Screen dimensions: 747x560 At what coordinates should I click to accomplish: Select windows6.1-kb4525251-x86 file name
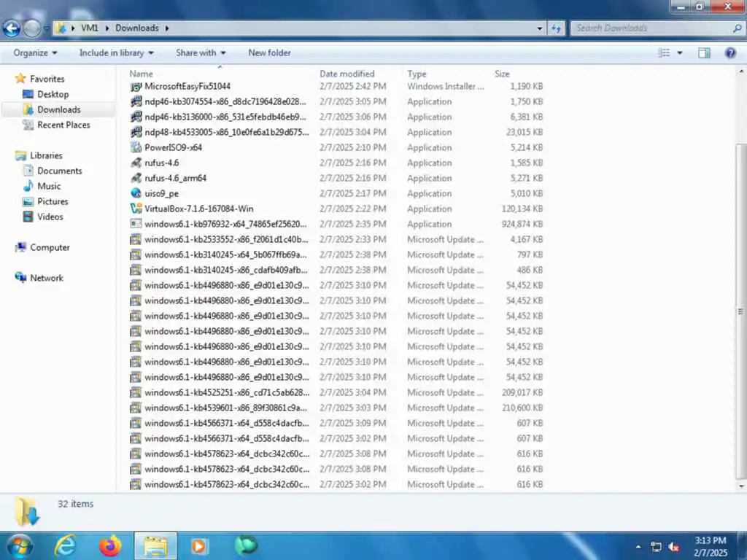pos(227,392)
